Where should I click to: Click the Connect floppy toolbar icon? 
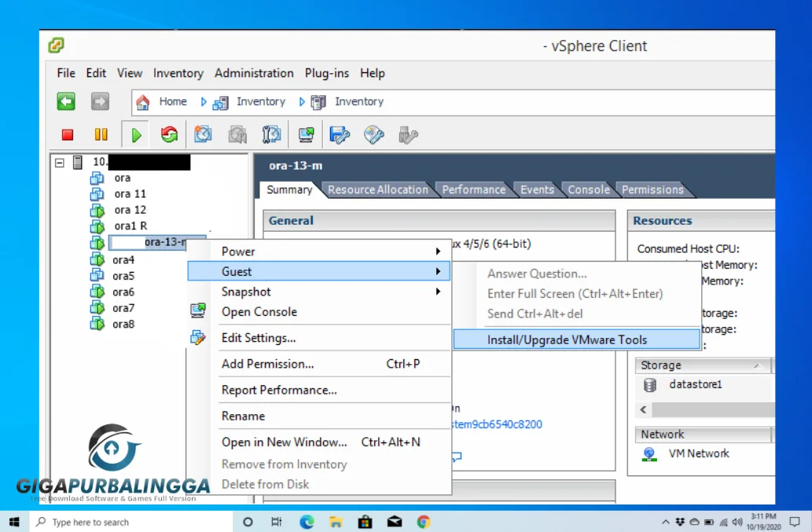click(340, 135)
